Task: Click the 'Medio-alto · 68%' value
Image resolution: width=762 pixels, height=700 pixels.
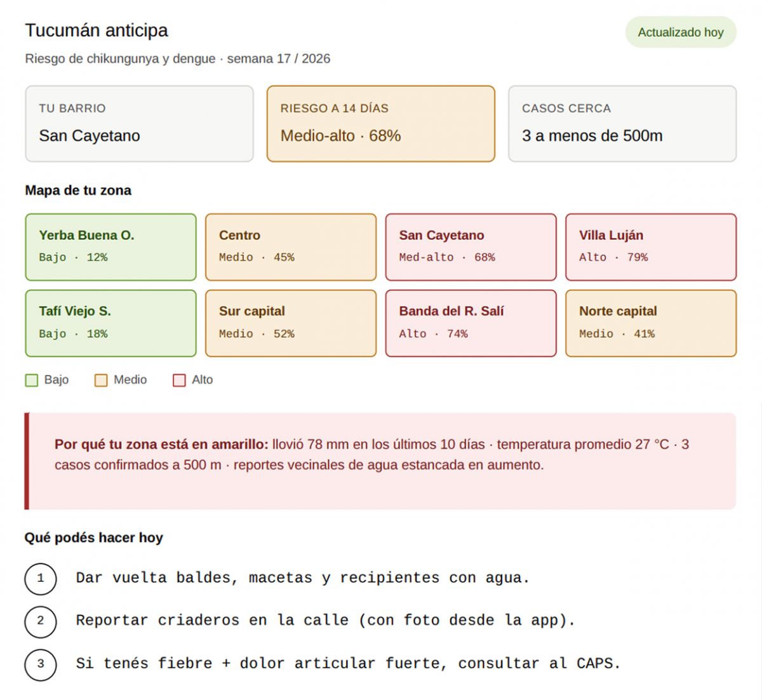Action: (x=341, y=136)
